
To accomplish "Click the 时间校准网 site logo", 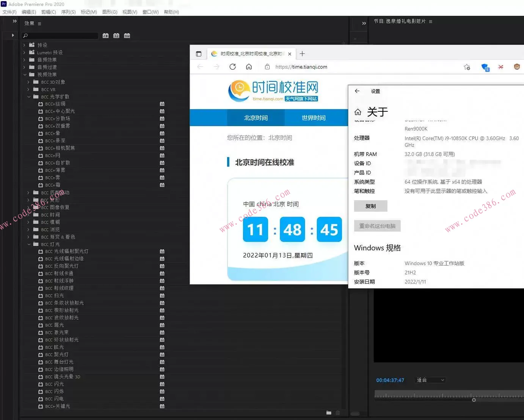I will coord(273,91).
